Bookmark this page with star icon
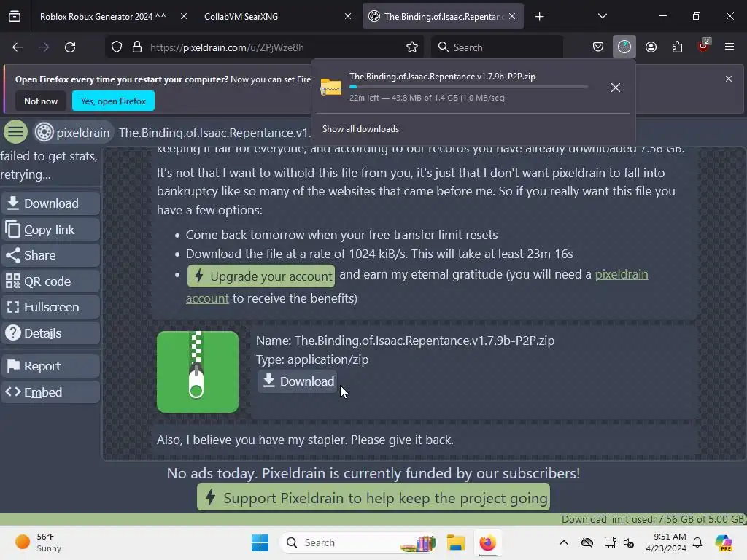Viewport: 747px width, 560px height. pyautogui.click(x=412, y=47)
